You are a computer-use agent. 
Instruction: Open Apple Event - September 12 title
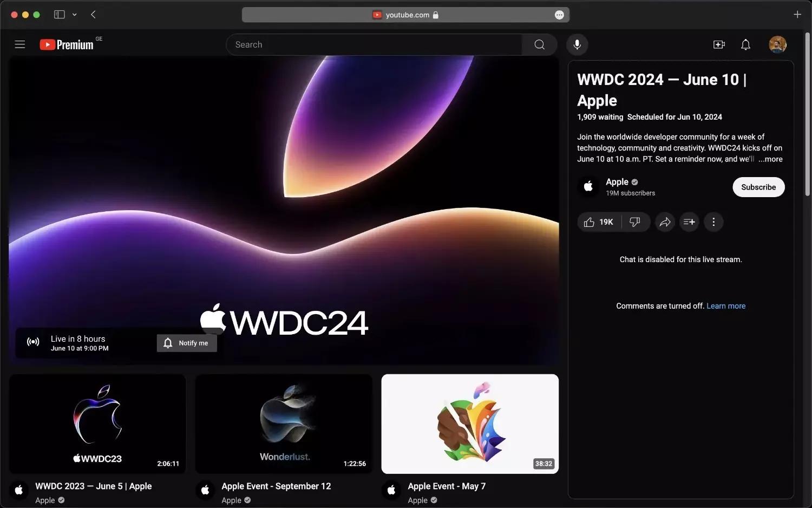(x=276, y=486)
